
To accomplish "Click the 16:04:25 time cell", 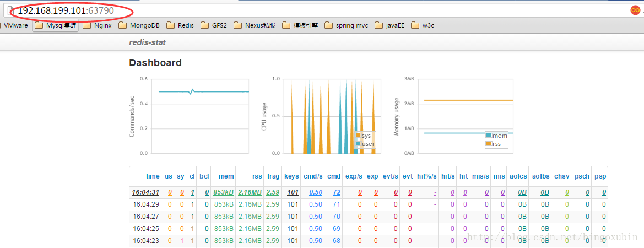I will click(x=146, y=228).
